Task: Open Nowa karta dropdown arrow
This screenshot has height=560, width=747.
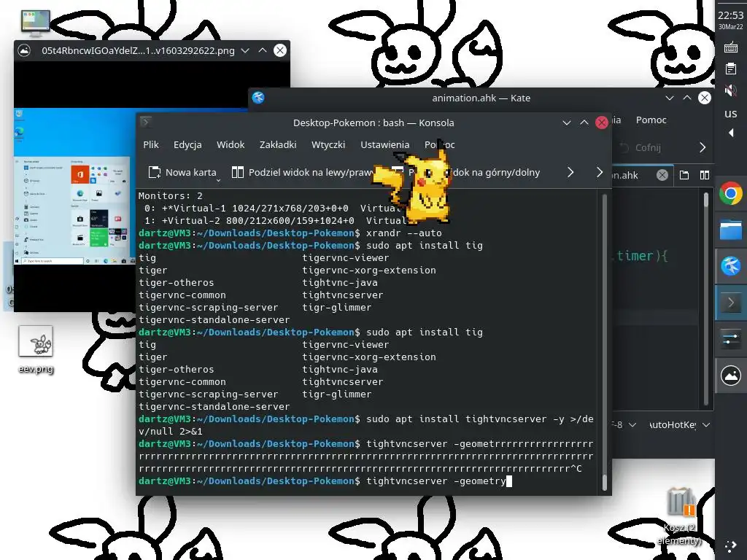Action: pos(218,180)
